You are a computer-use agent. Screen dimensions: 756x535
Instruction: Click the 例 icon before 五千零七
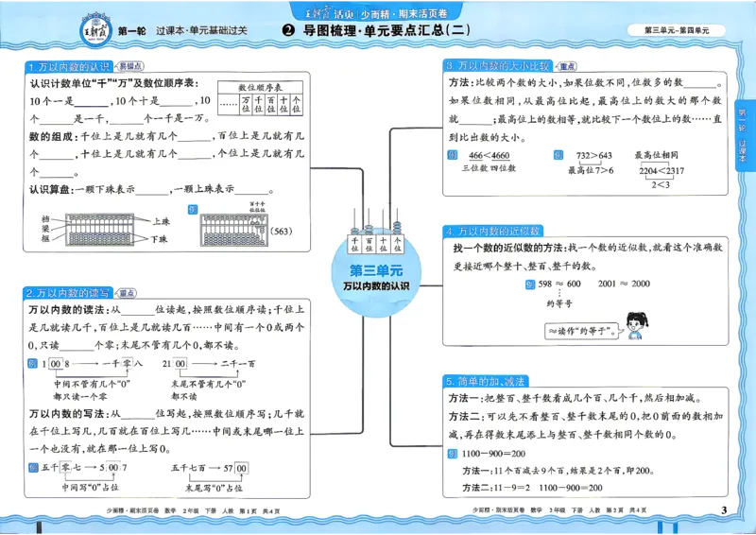33,467
